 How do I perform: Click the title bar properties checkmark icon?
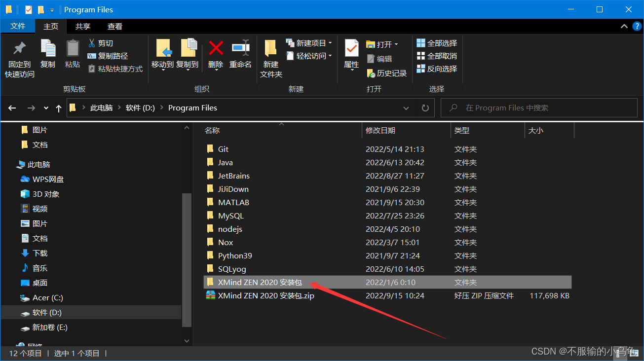28,10
